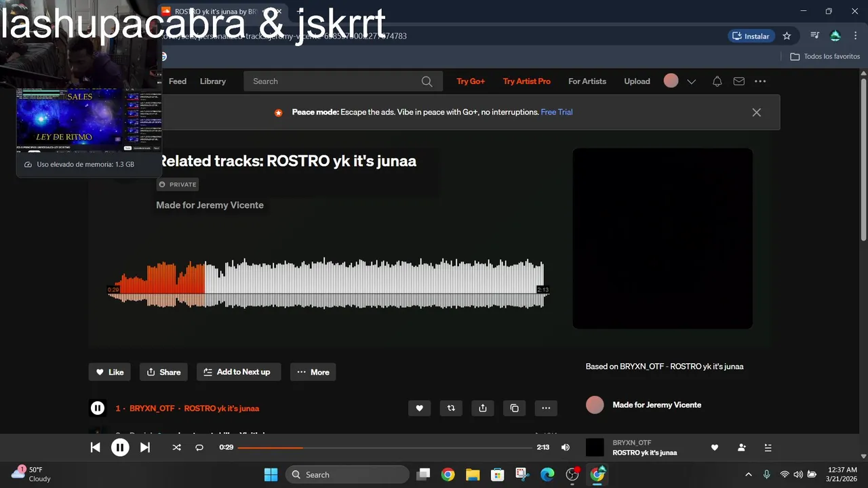The height and width of the screenshot is (488, 868).
Task: Open Microsoft Edge from the taskbar
Action: pyautogui.click(x=547, y=474)
